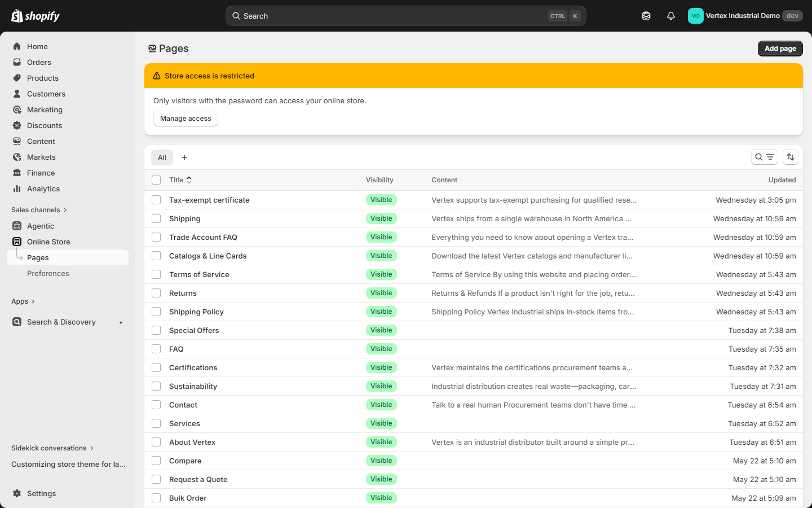Open the Shipping Policy page
This screenshot has width=812, height=508.
click(196, 312)
